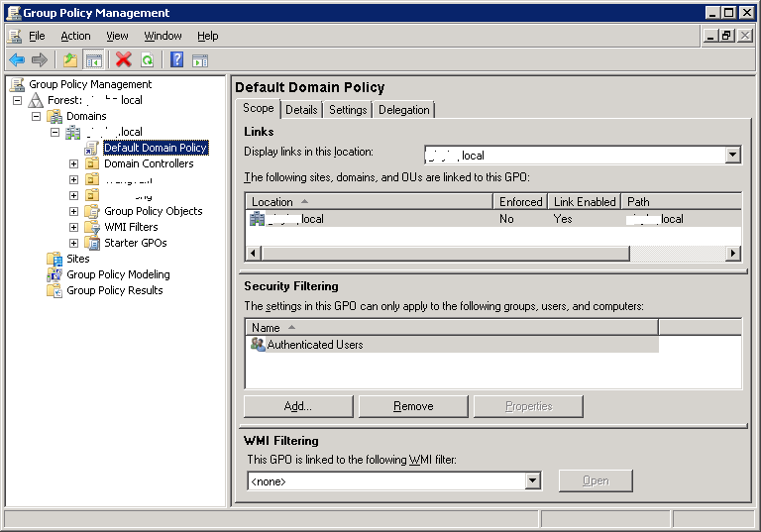The width and height of the screenshot is (761, 532).
Task: Click the Up one level folder icon
Action: 70,60
